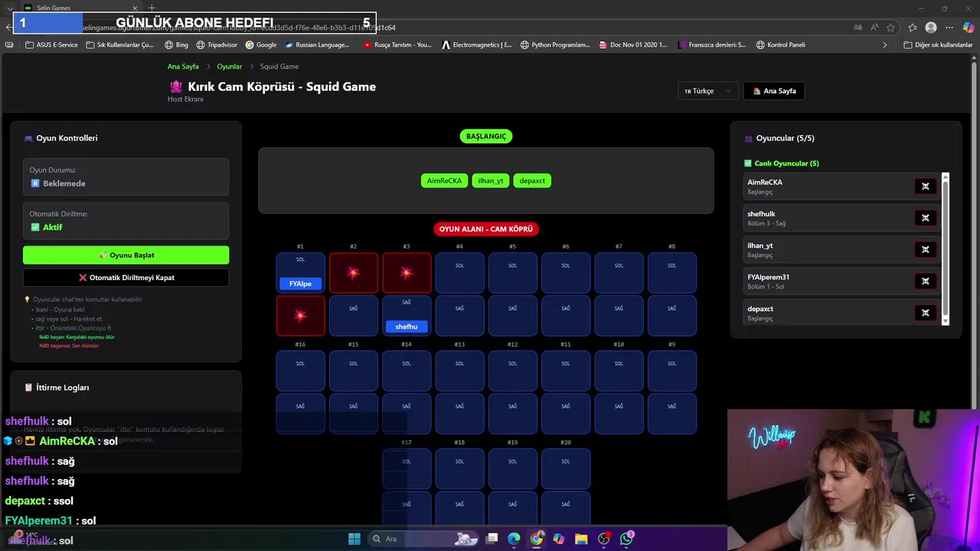Open Copilot from the taskbar
The width and height of the screenshot is (980, 551).
pos(559,539)
